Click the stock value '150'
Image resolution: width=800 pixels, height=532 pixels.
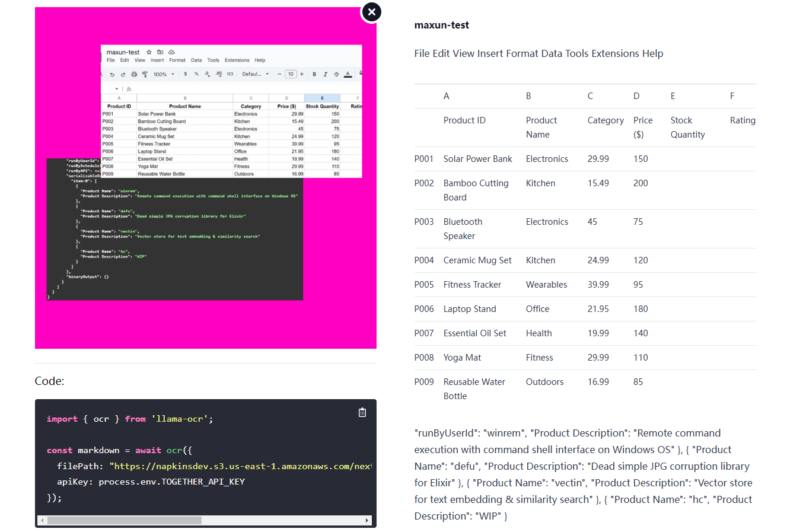pyautogui.click(x=640, y=159)
